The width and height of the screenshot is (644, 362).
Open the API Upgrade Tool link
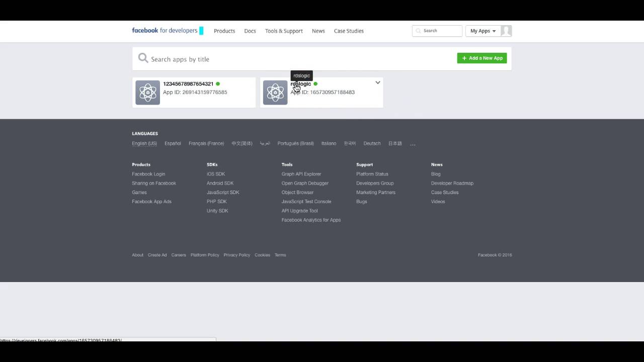(300, 211)
